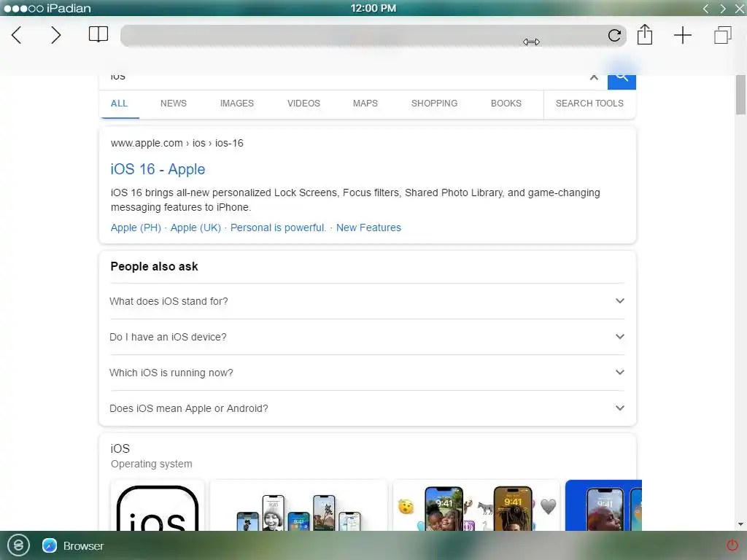Click the scrollbar down arrow
This screenshot has width=747, height=560.
pyautogui.click(x=740, y=524)
